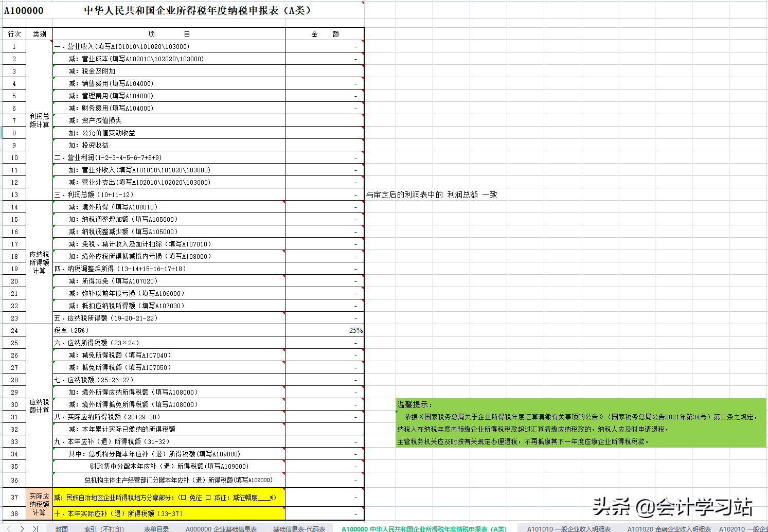This screenshot has height=532, width=768.
Task: Switch to the 封面 sheet tab
Action: (62, 528)
